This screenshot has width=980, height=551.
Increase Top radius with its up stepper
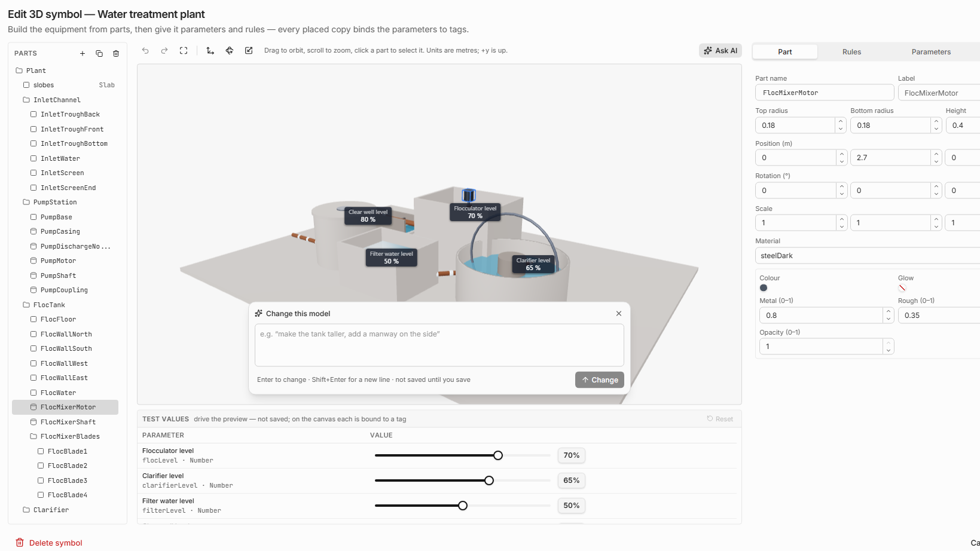coord(841,122)
